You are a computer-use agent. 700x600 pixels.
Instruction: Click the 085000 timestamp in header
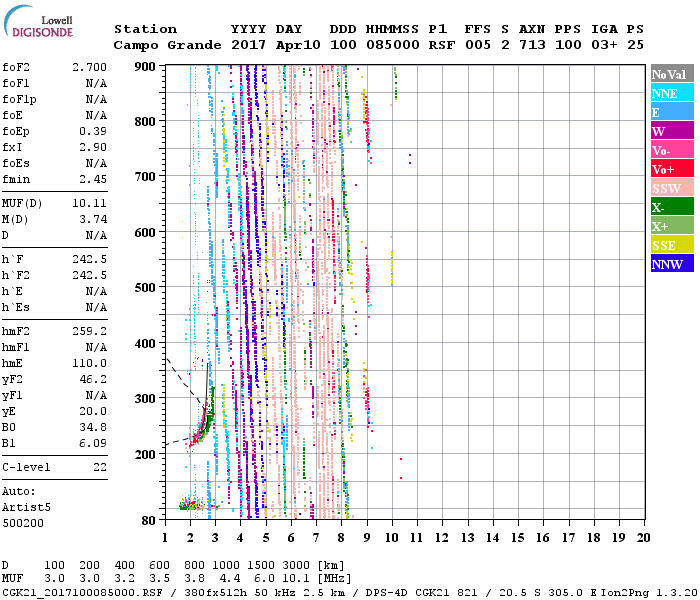point(391,45)
